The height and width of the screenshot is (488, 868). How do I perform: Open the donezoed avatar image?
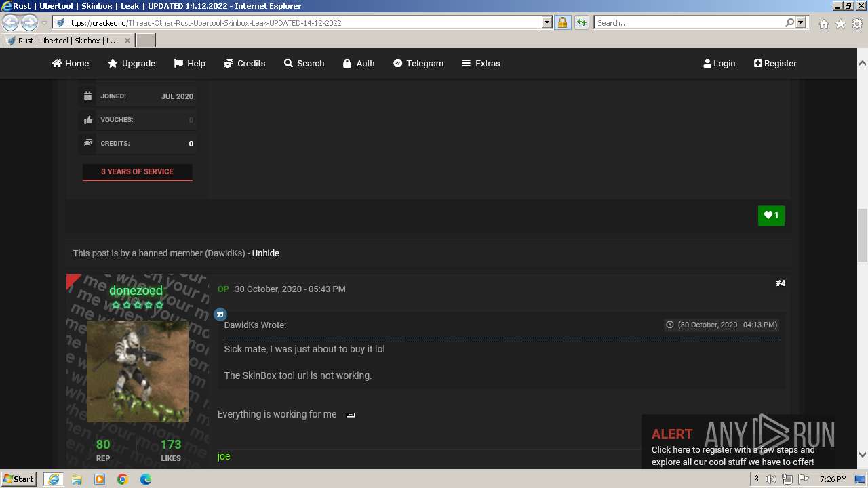click(x=138, y=371)
